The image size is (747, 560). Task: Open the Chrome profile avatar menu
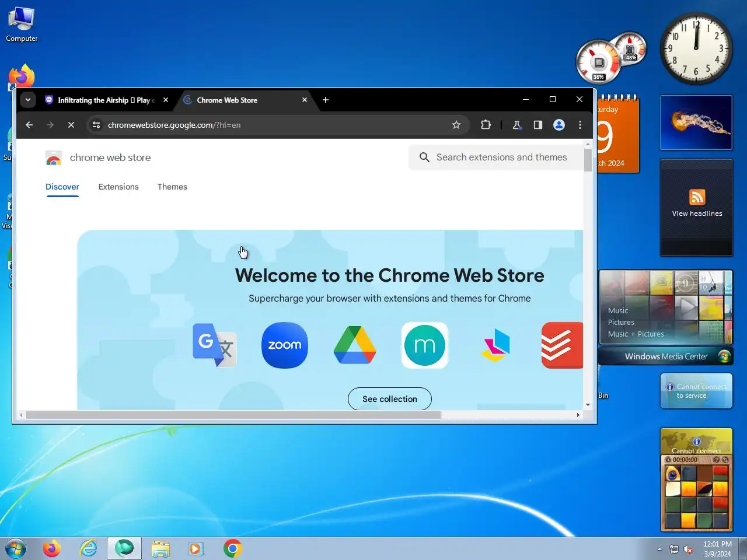pyautogui.click(x=559, y=125)
